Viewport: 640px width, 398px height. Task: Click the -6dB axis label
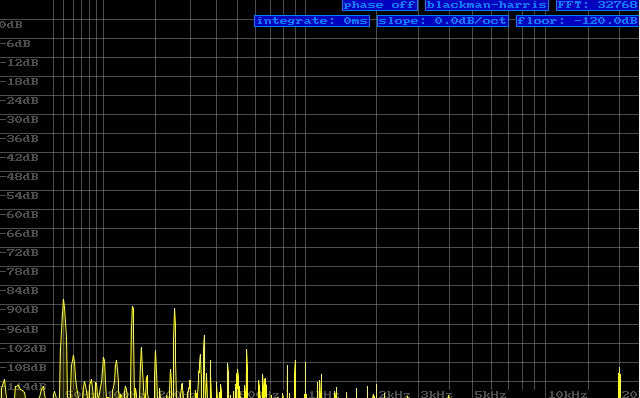(15, 44)
